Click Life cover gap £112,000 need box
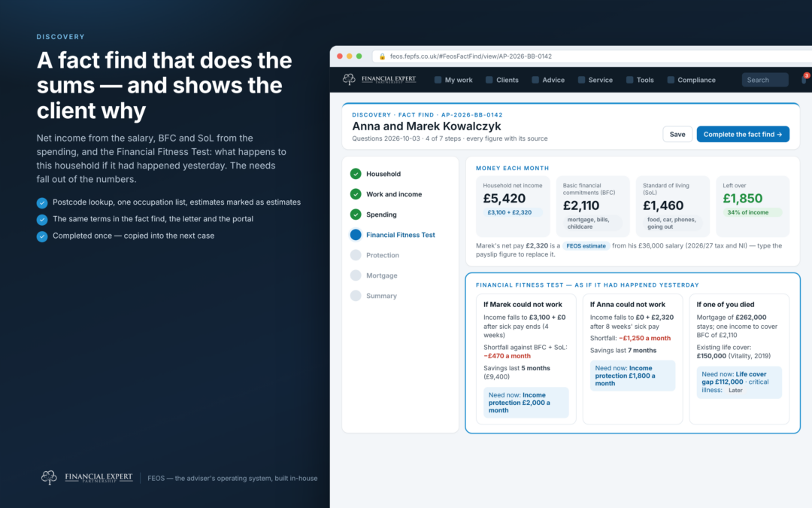Viewport: 812px width, 508px height. (x=739, y=382)
